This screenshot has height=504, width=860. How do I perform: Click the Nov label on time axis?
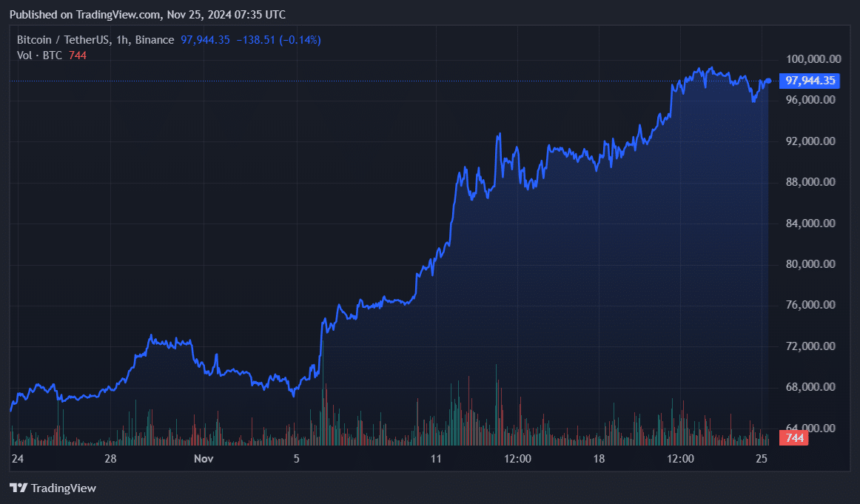[x=204, y=459]
